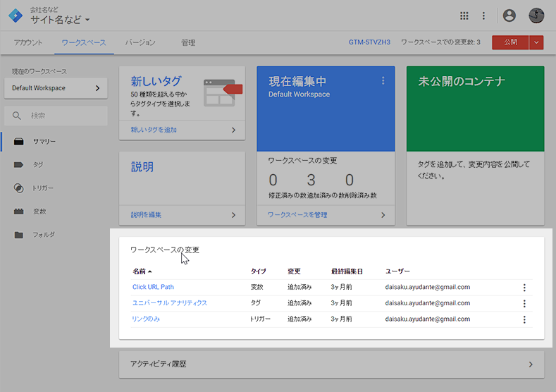Click the アクティビティ履歴 heading
556x392 pixels.
(158, 364)
